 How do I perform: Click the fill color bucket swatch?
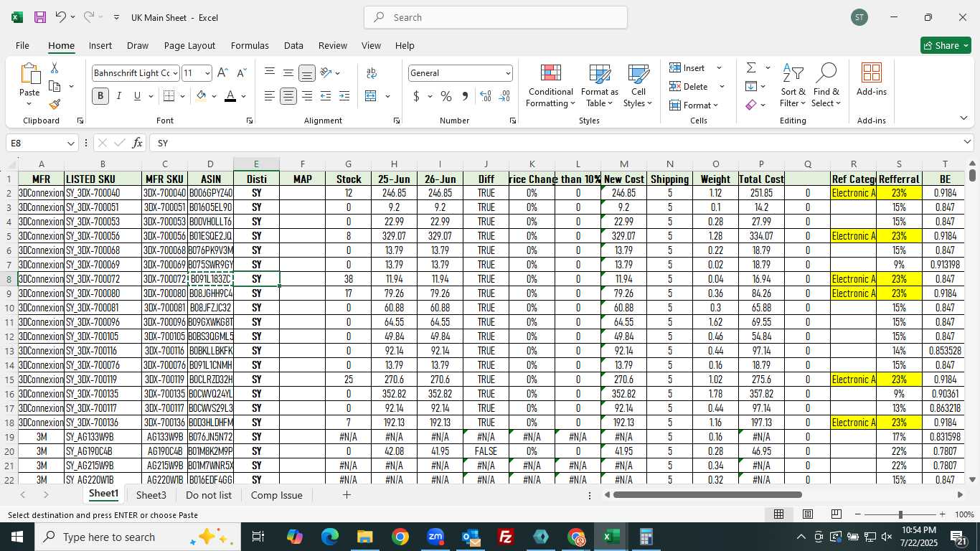click(202, 96)
